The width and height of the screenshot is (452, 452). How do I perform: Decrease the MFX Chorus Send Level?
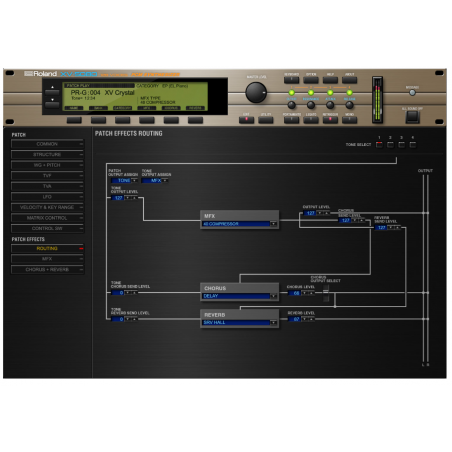[x=355, y=220]
